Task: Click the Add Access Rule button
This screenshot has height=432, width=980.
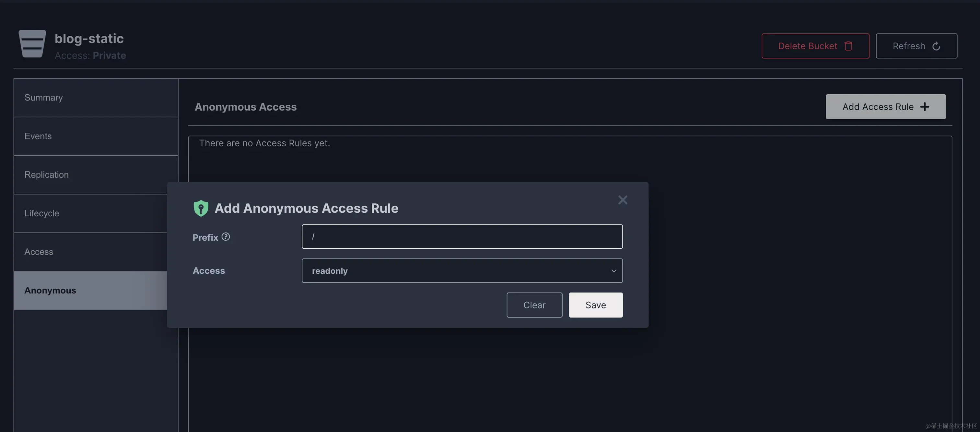Action: 886,107
